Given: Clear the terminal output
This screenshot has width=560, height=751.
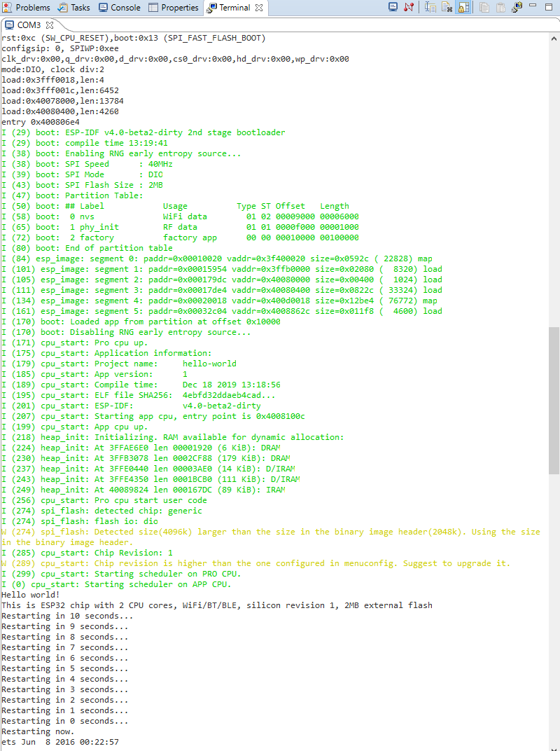Looking at the screenshot, I should [447, 7].
